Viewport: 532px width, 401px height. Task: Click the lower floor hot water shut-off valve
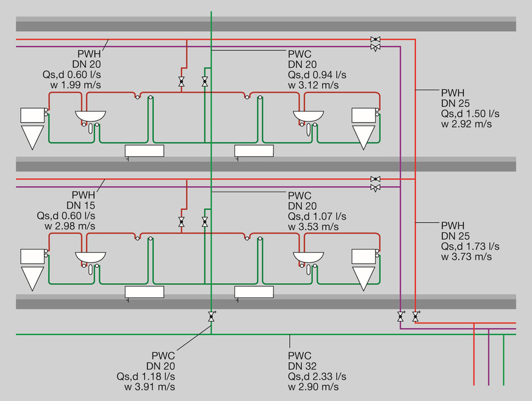181,222
